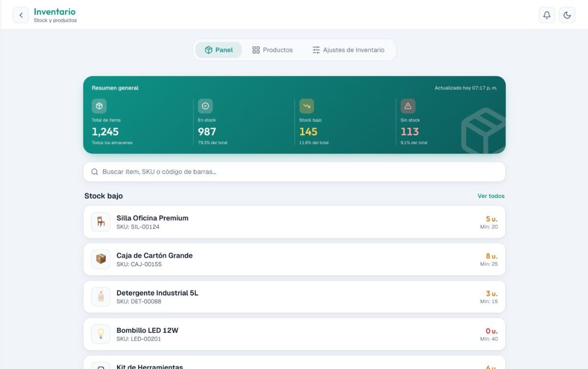Click the 8 u. quantity
Image resolution: width=588 pixels, height=369 pixels.
pyautogui.click(x=491, y=256)
